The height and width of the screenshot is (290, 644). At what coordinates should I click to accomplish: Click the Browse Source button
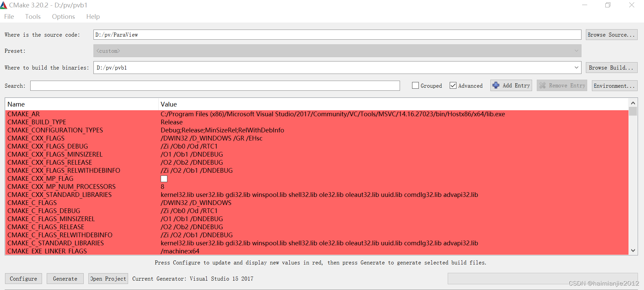(611, 35)
